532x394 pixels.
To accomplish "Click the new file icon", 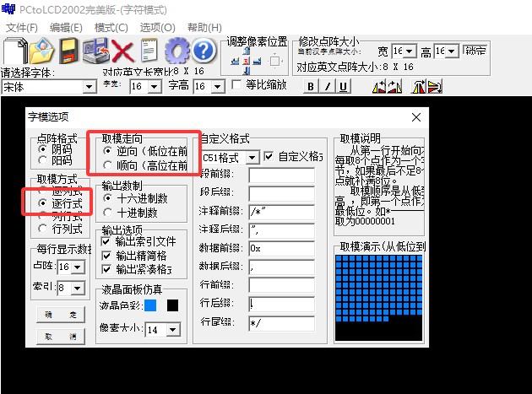I will (x=15, y=51).
